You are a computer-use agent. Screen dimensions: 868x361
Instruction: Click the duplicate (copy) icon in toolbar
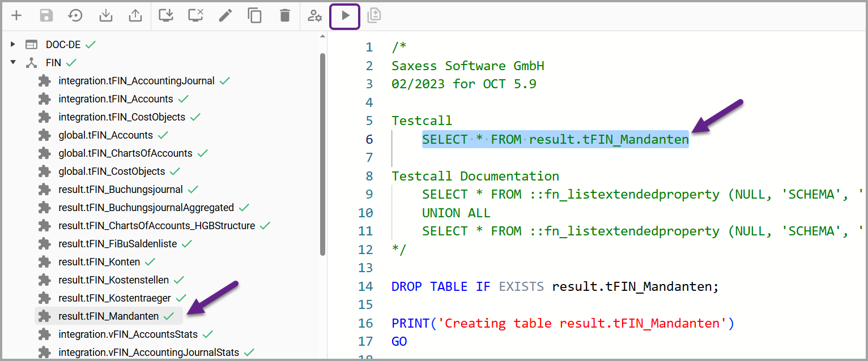[255, 16]
